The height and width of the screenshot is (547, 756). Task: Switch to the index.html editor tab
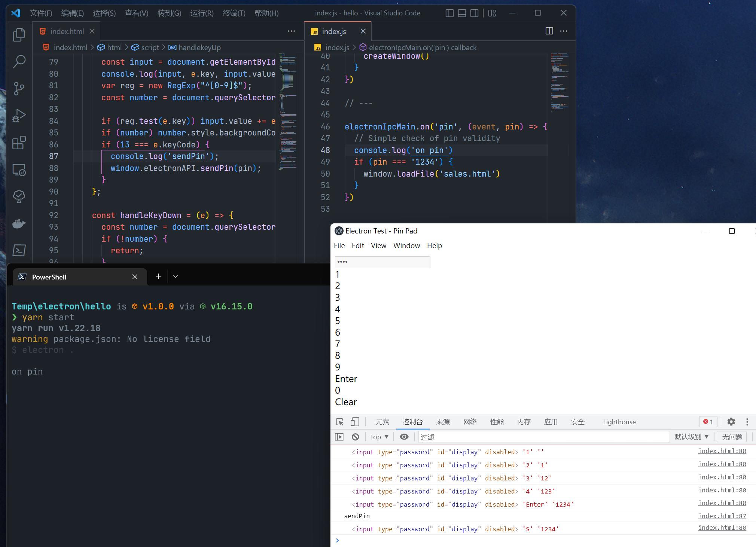(67, 31)
